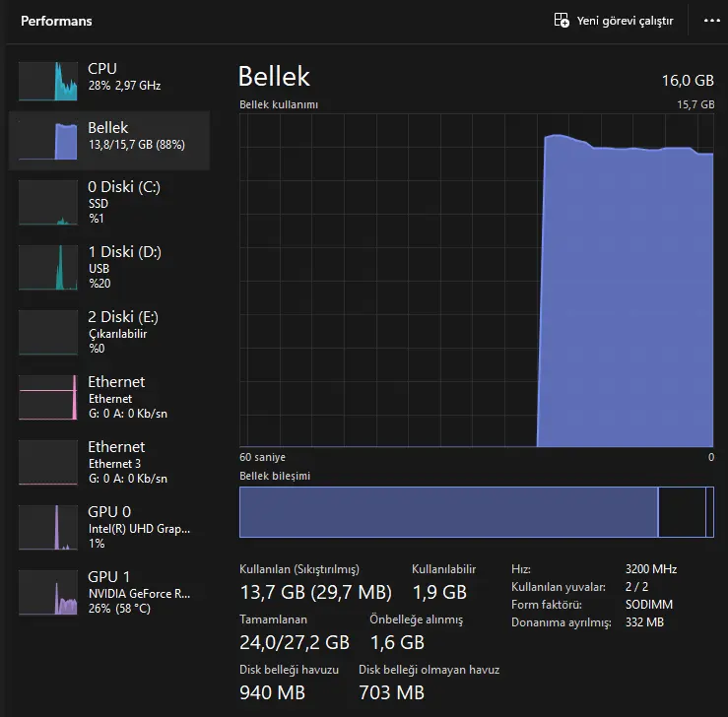Click the 16,0 GB total memory value
The image size is (728, 717).
[x=688, y=81]
